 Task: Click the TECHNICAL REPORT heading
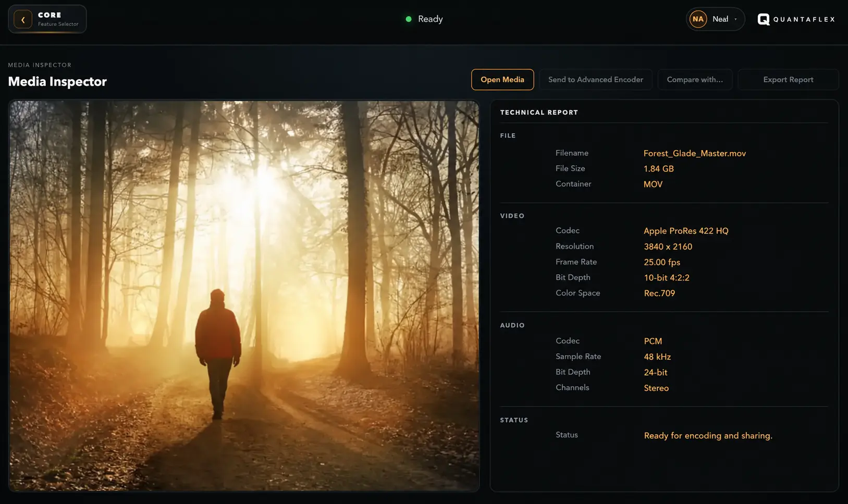(x=539, y=113)
